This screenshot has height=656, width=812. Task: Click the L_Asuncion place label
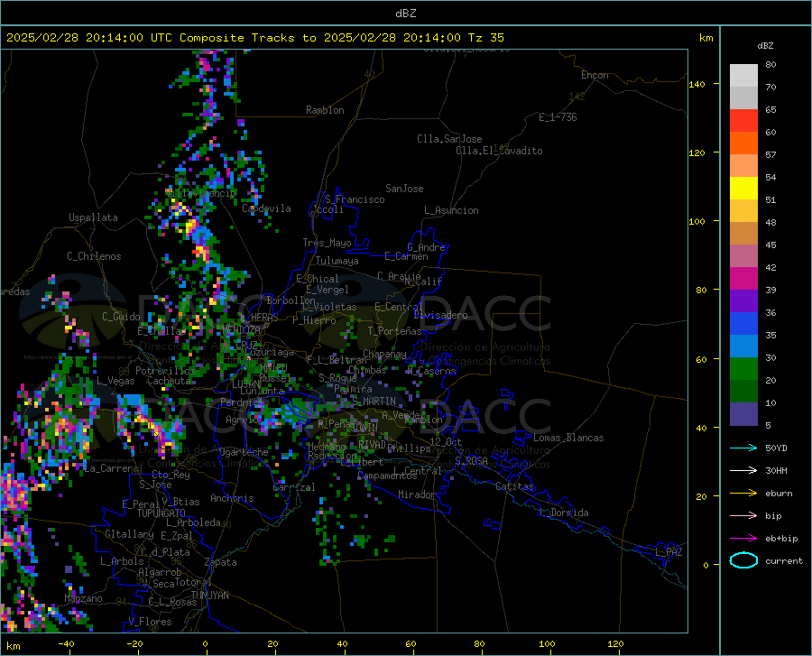(451, 210)
